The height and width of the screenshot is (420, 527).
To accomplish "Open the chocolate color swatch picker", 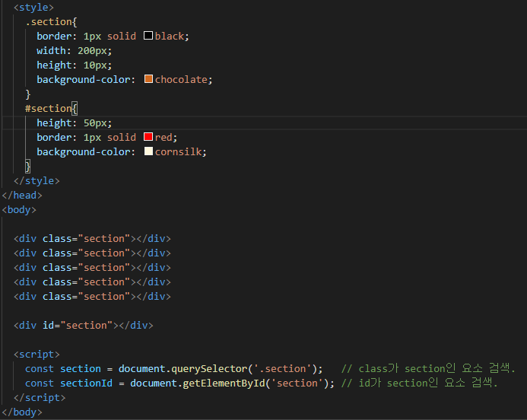I will (148, 79).
